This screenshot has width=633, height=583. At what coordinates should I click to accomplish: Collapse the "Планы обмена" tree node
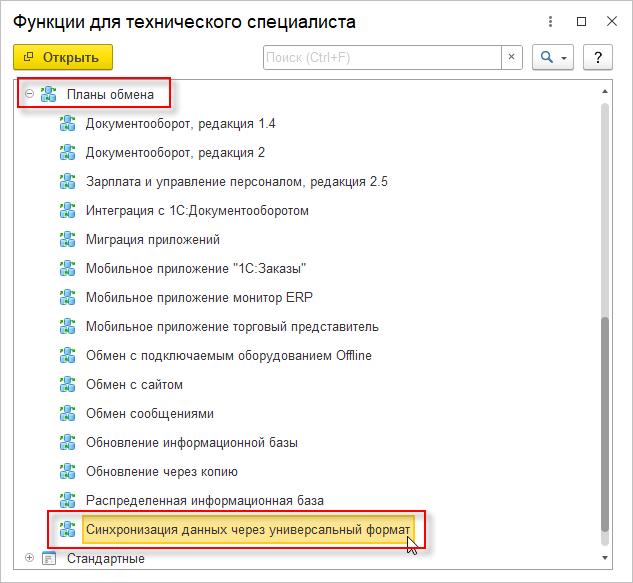29,95
